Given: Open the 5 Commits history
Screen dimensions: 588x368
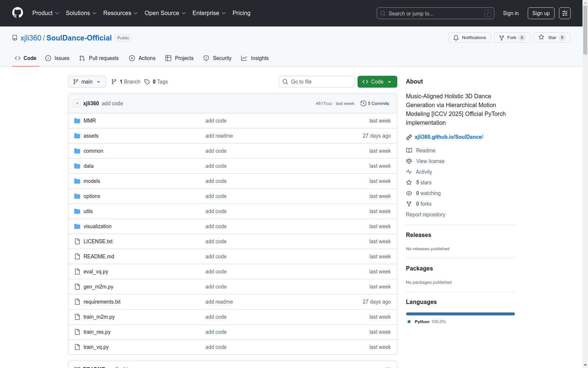Looking at the screenshot, I should tap(375, 103).
